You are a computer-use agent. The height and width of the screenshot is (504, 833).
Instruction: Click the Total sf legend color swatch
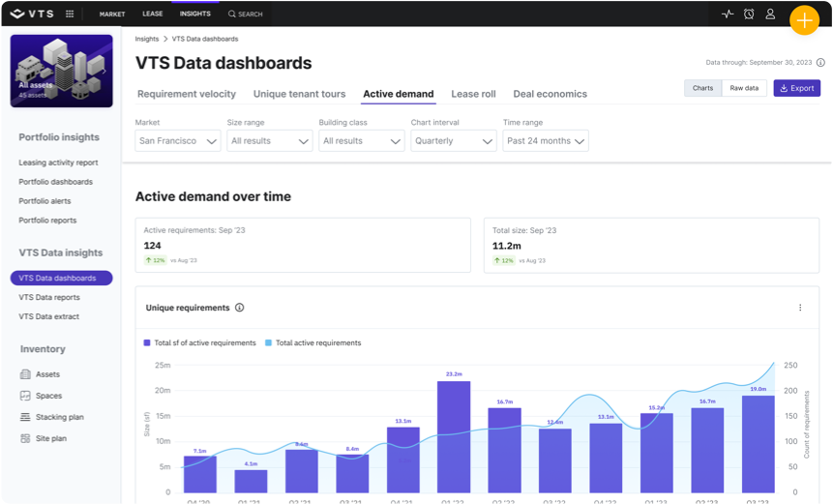147,342
